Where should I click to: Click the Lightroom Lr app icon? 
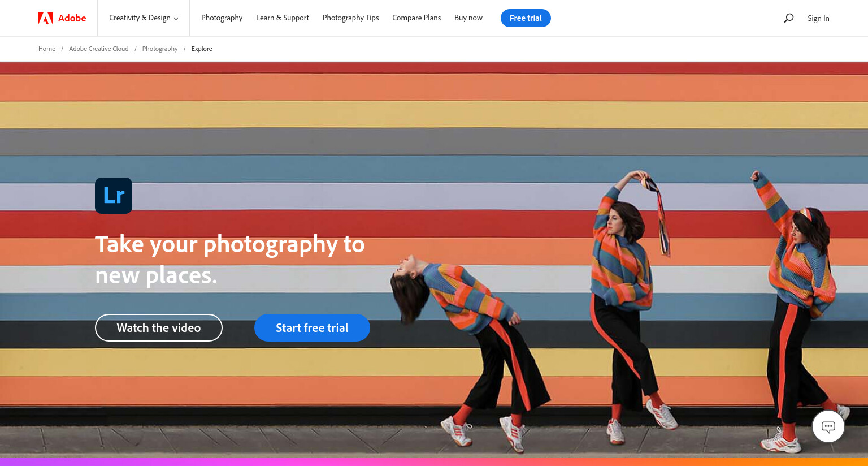[x=114, y=196]
